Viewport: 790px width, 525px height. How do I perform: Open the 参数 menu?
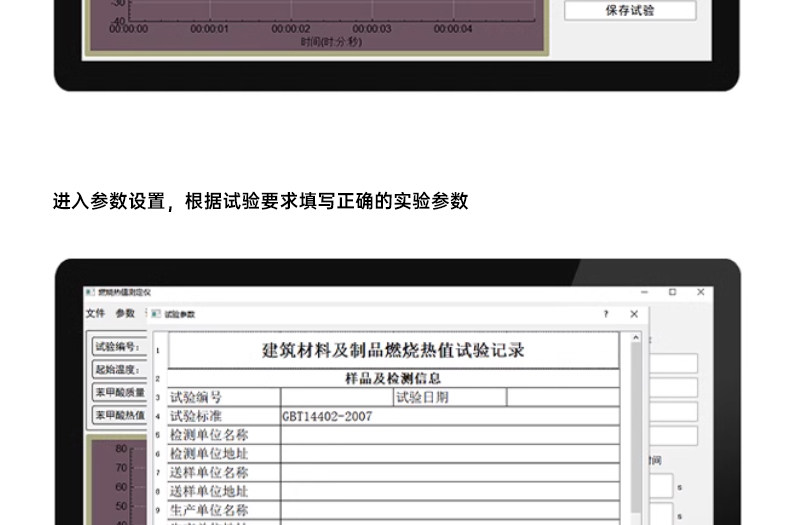pos(125,313)
